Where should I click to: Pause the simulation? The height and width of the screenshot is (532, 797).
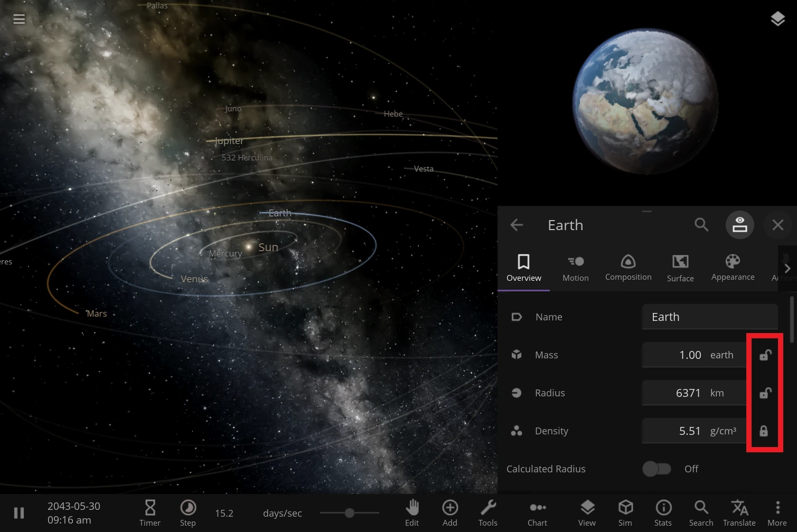[19, 513]
